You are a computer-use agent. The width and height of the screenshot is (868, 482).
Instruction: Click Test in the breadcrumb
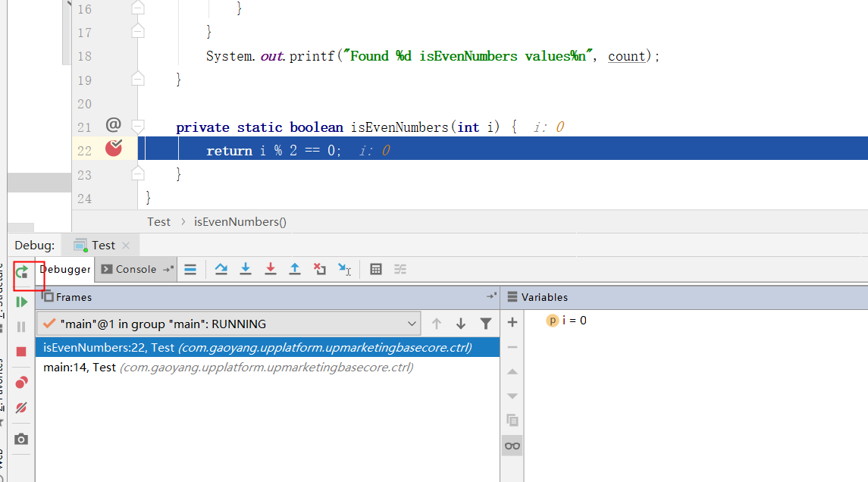(159, 222)
